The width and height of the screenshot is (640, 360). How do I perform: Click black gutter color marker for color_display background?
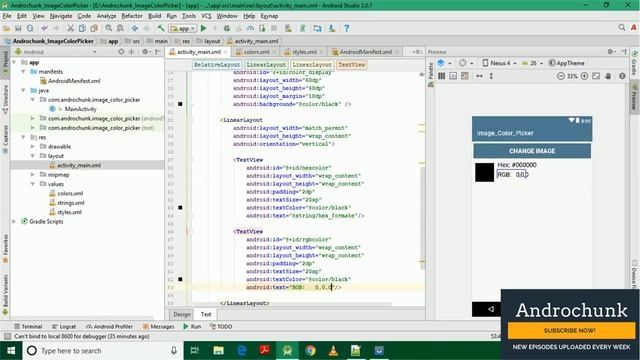[x=180, y=104]
